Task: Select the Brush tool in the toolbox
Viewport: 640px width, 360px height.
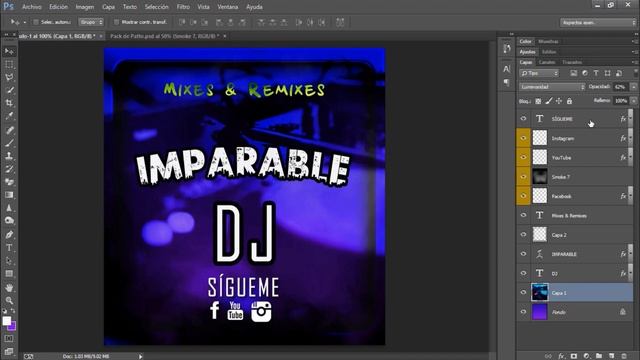Action: coord(9,143)
